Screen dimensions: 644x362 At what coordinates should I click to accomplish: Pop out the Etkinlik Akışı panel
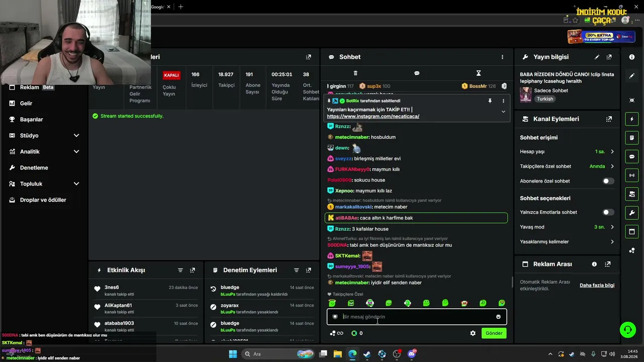(192, 270)
